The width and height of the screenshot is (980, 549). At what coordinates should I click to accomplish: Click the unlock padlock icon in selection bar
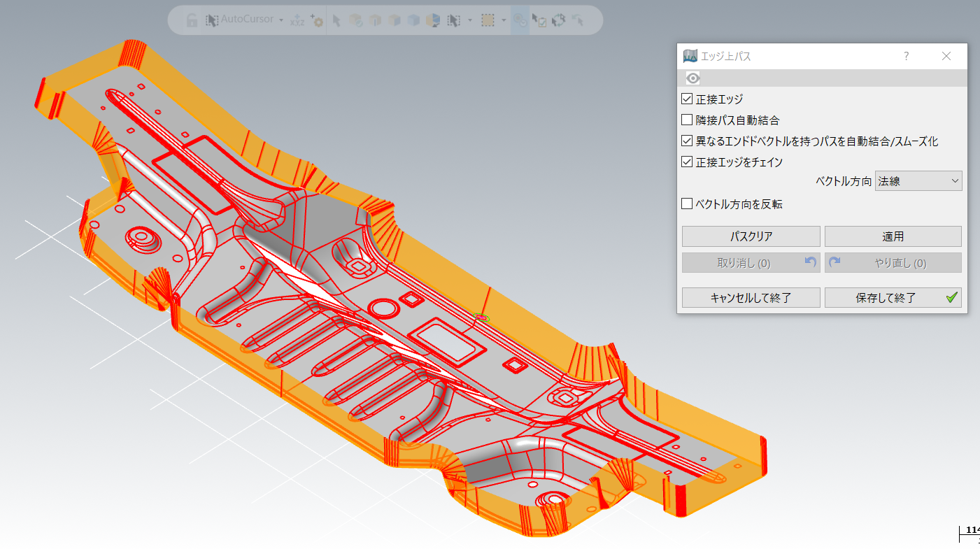192,20
